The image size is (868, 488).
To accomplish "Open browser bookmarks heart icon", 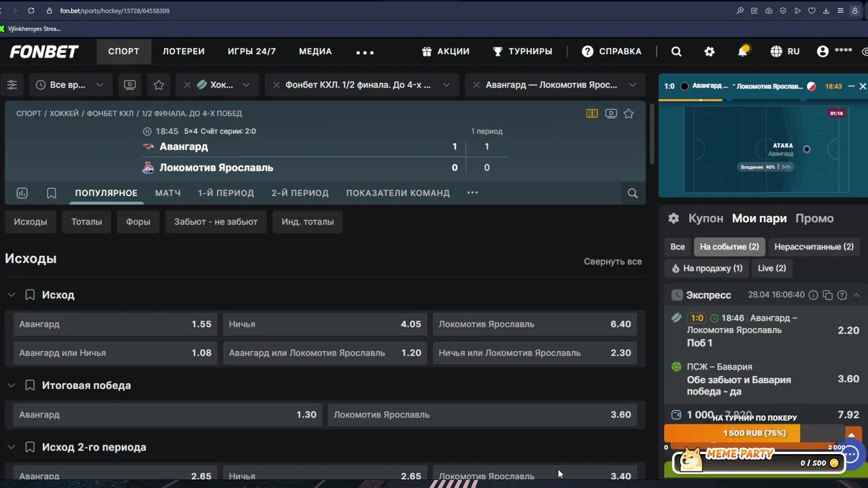I will [x=812, y=11].
